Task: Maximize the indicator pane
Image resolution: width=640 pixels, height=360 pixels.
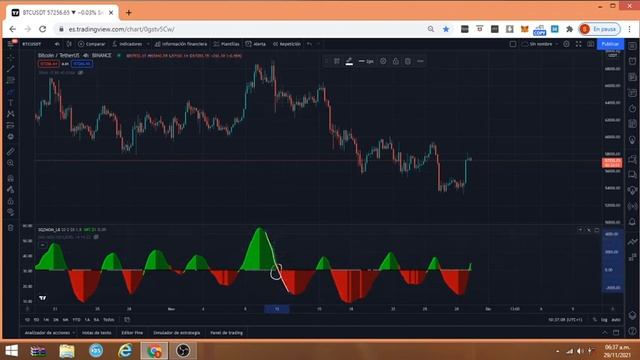Action: point(597,230)
